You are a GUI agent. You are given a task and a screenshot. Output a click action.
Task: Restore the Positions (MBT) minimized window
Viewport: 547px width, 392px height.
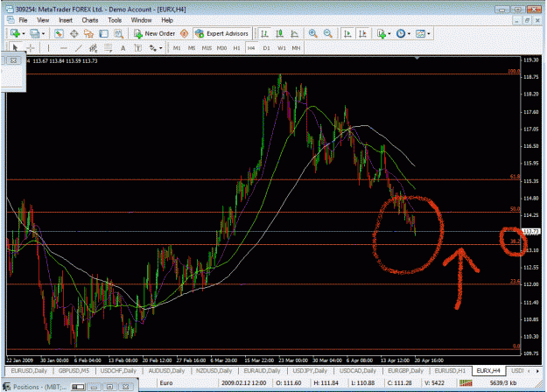click(x=109, y=387)
